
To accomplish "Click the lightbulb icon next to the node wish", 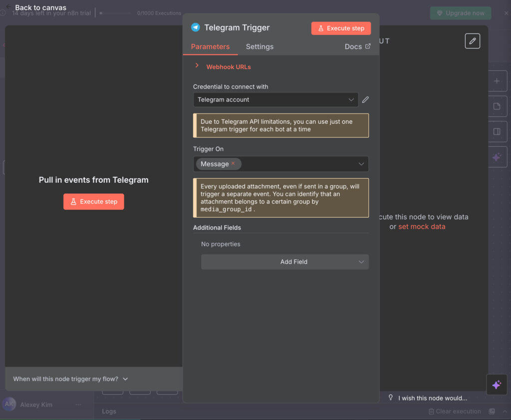I will [391, 398].
